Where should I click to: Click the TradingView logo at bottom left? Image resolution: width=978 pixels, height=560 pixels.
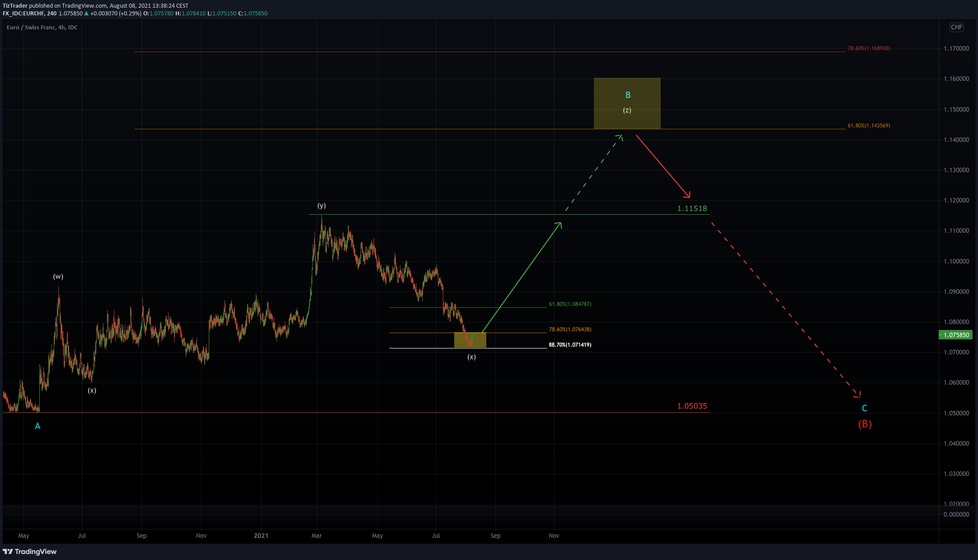(29, 551)
